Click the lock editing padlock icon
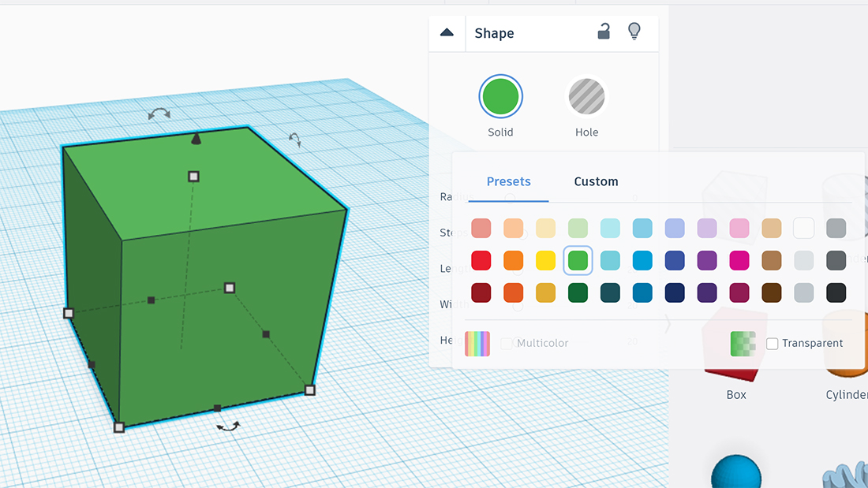The width and height of the screenshot is (868, 488). point(604,32)
